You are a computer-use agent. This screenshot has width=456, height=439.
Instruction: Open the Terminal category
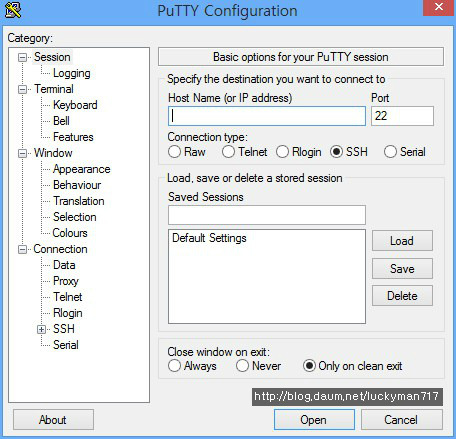(54, 89)
